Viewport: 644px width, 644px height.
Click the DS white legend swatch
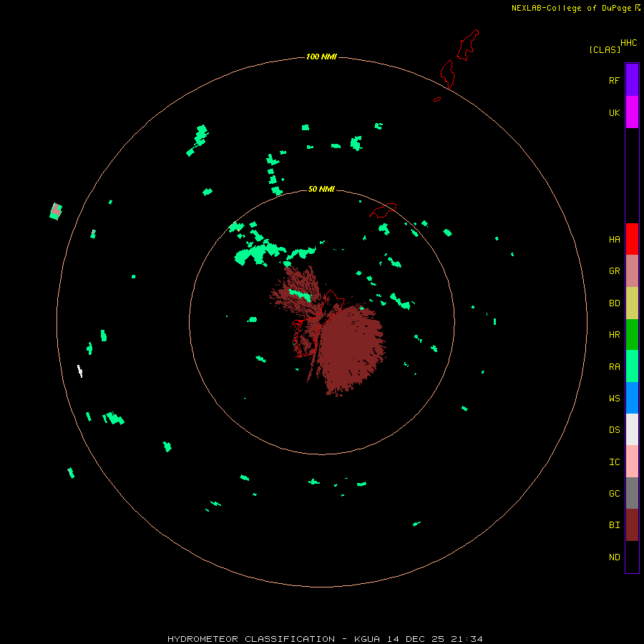coord(632,429)
